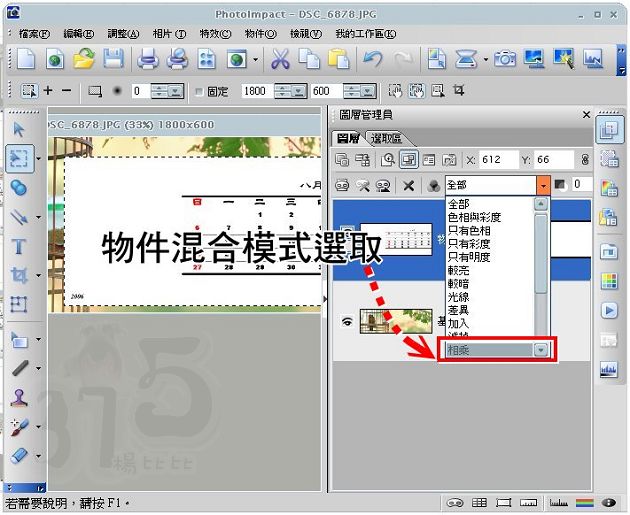Viewport: 630px width, 515px height.
Task: Click the height field showing 600
Action: pos(326,91)
